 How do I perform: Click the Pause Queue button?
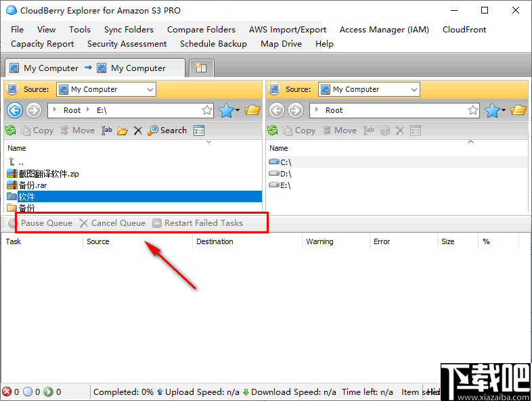tap(41, 223)
